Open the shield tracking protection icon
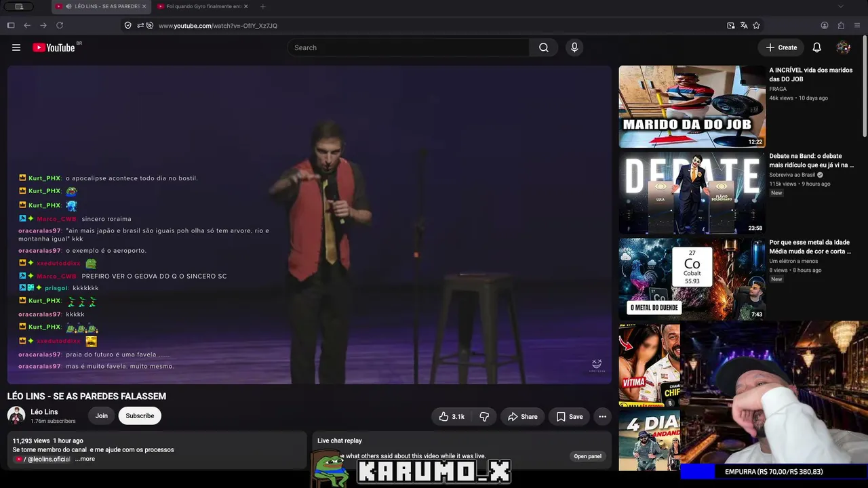 (x=127, y=26)
